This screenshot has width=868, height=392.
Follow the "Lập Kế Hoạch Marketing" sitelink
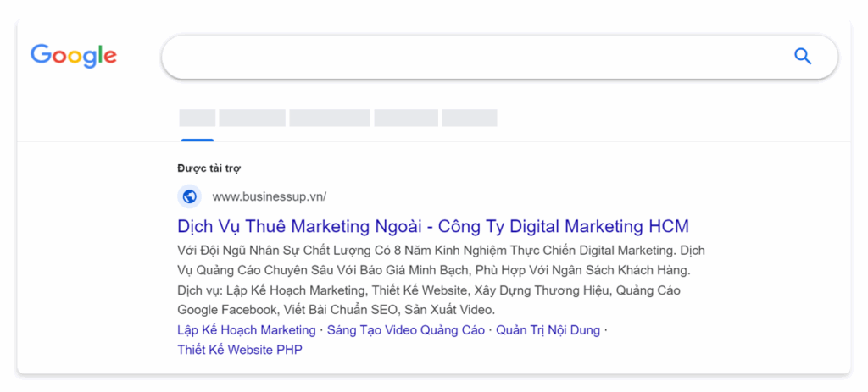click(246, 330)
